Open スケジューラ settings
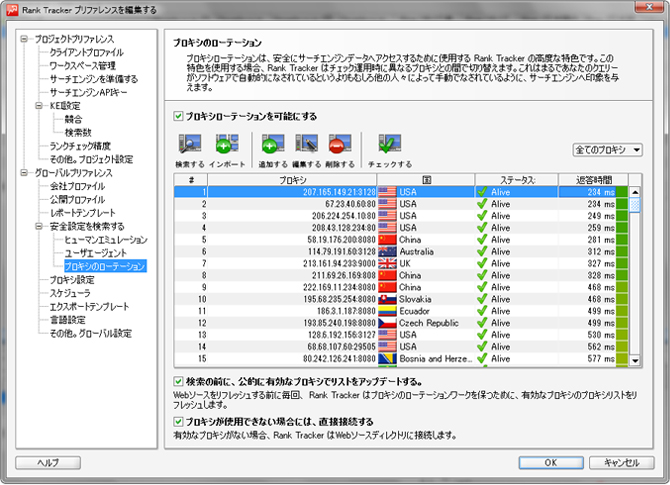Image resolution: width=670 pixels, height=485 pixels. tap(70, 293)
